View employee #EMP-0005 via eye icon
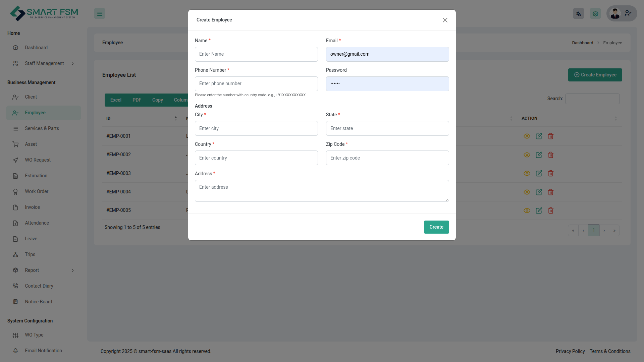644x362 pixels. tap(527, 210)
